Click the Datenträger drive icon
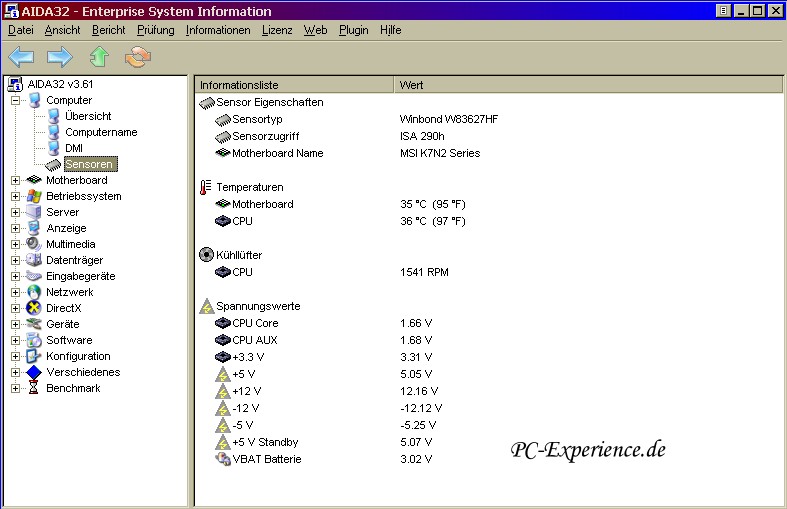The image size is (787, 509). 34,260
